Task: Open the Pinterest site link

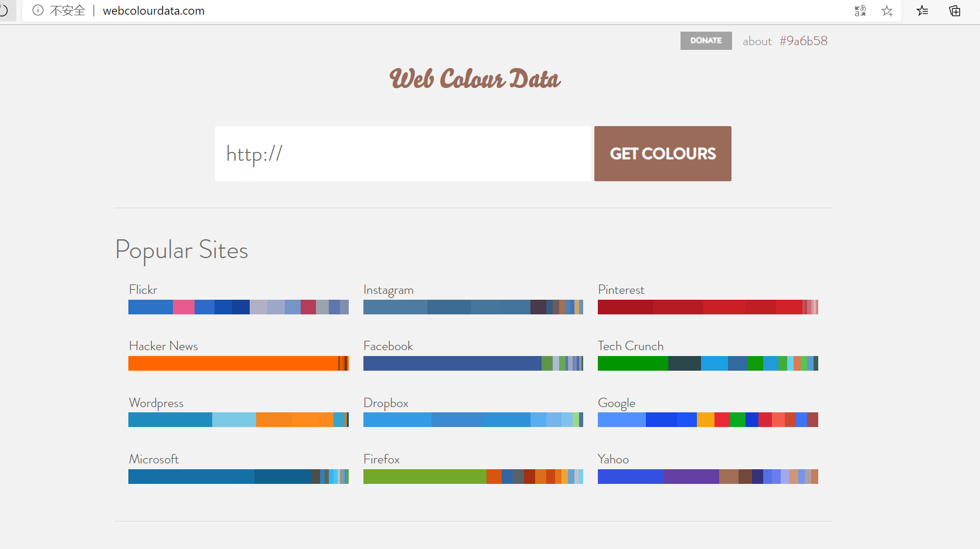Action: tap(621, 290)
